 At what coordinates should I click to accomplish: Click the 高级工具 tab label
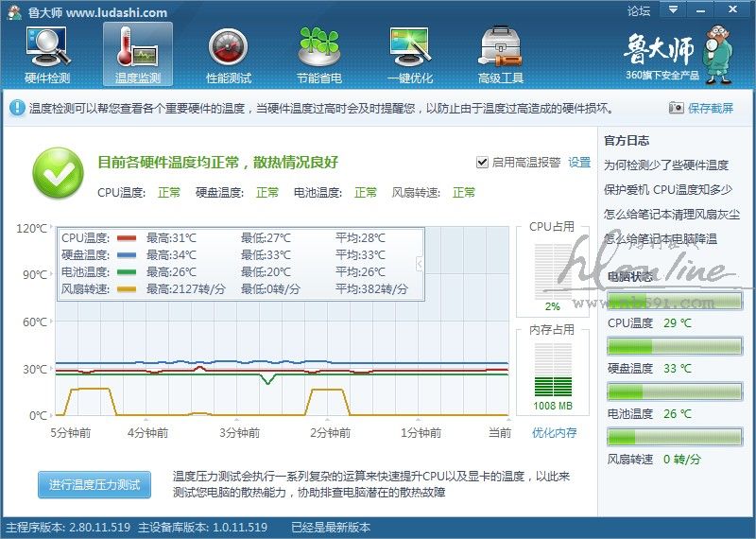coord(501,78)
